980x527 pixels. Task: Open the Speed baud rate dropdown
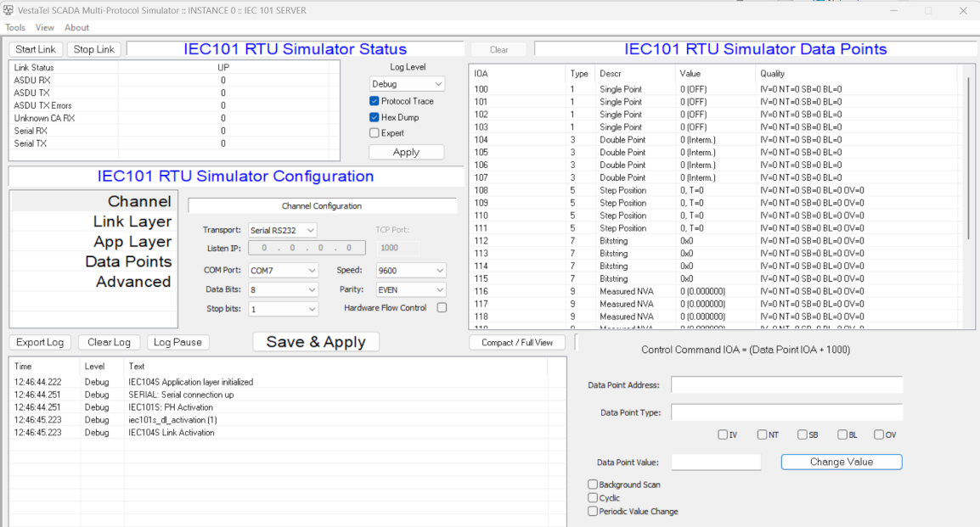[x=411, y=271]
